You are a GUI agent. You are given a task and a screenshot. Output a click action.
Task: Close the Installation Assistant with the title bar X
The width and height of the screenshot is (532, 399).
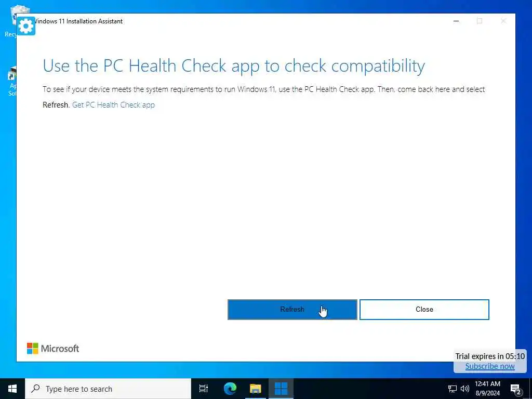503,21
